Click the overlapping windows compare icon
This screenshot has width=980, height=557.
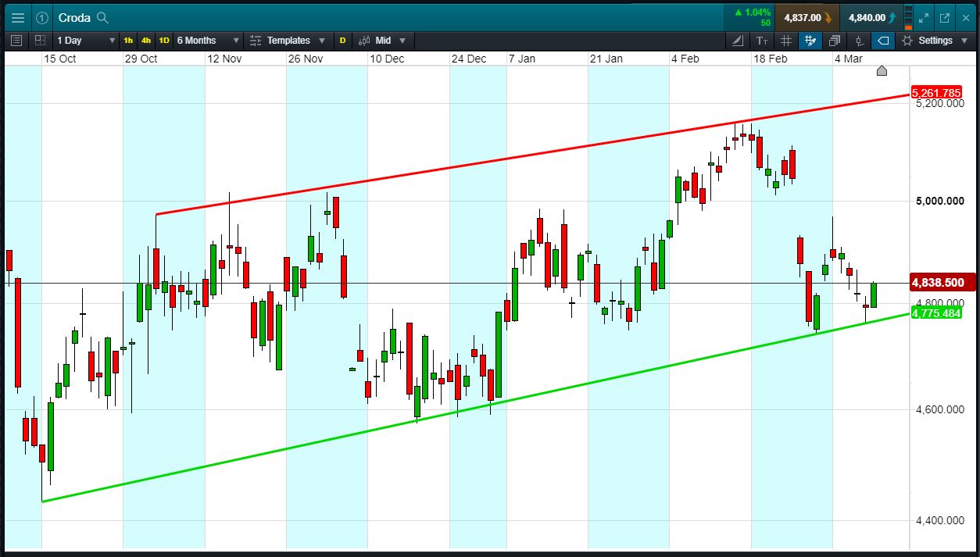point(835,41)
